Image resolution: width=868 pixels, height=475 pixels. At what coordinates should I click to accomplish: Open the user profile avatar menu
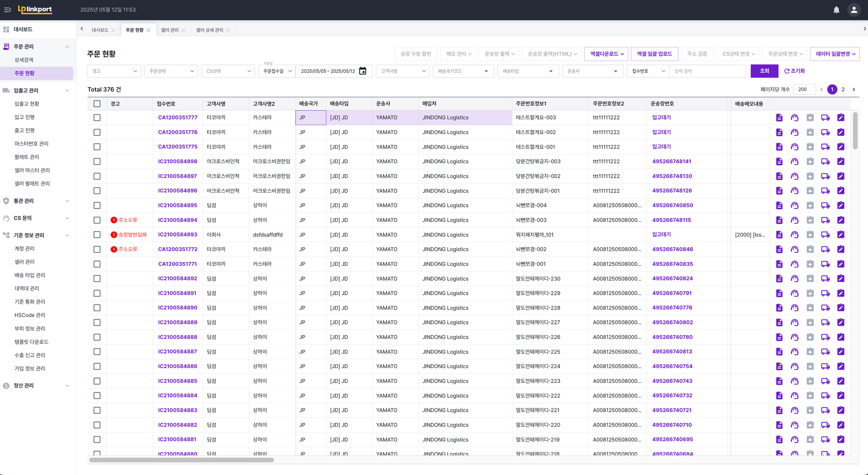[854, 10]
